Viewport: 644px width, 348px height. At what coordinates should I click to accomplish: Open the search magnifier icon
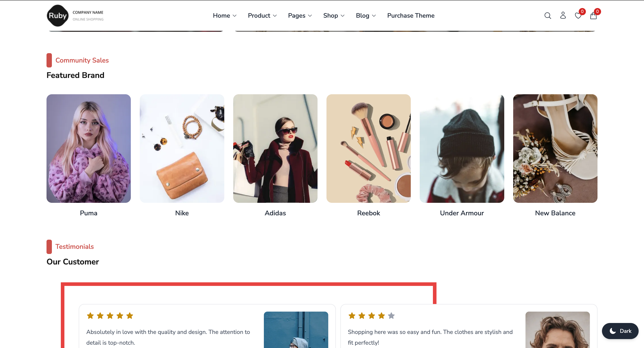[547, 16]
